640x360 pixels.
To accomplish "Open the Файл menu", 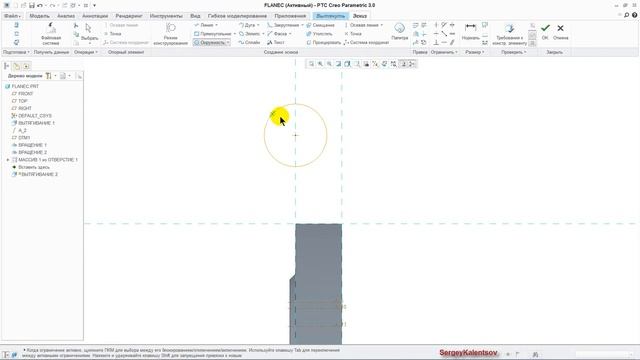I will coord(12,16).
